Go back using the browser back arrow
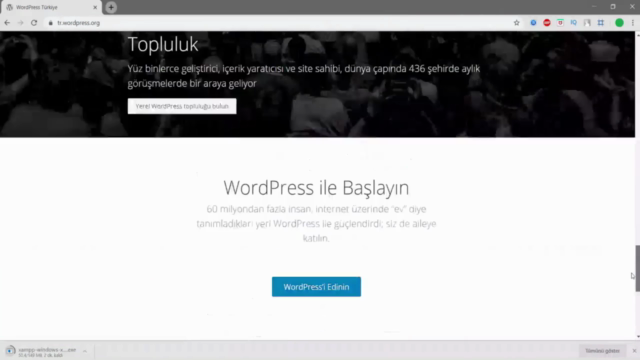This screenshot has width=640, height=360. pos(7,23)
